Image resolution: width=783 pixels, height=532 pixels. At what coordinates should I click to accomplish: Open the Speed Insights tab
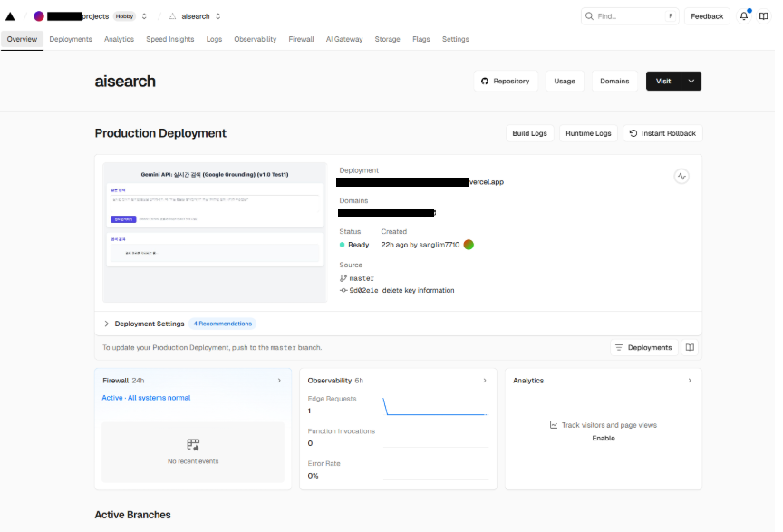coord(169,39)
